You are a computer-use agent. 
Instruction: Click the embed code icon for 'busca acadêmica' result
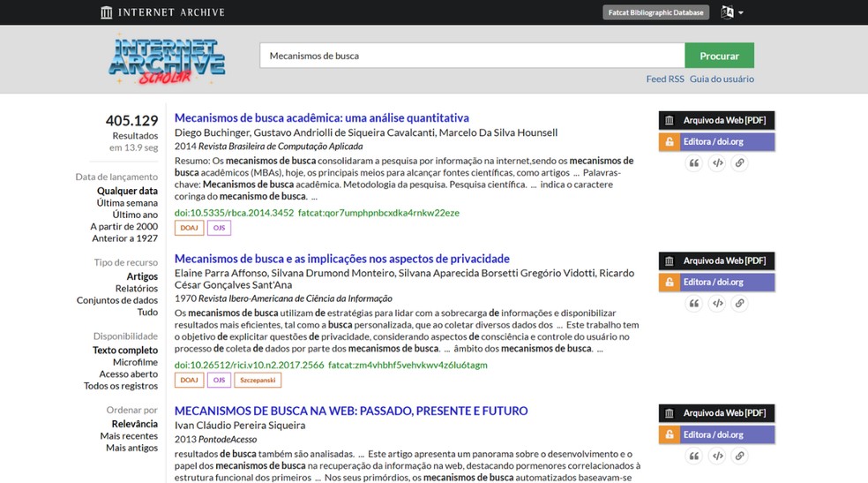717,162
